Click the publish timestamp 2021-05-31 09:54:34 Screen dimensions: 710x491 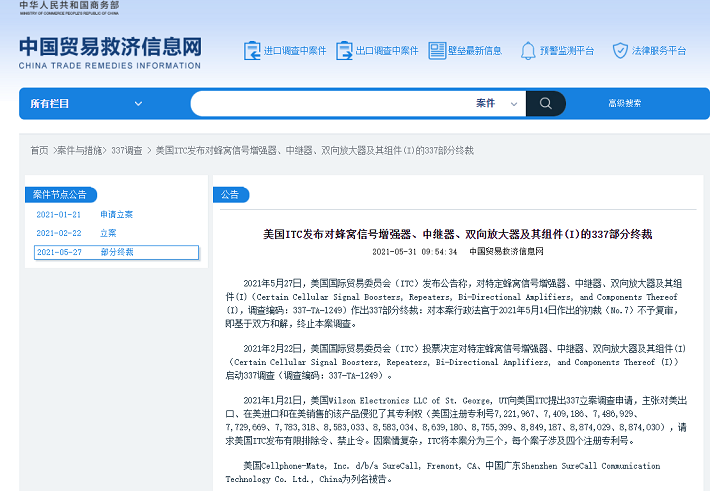(414, 252)
